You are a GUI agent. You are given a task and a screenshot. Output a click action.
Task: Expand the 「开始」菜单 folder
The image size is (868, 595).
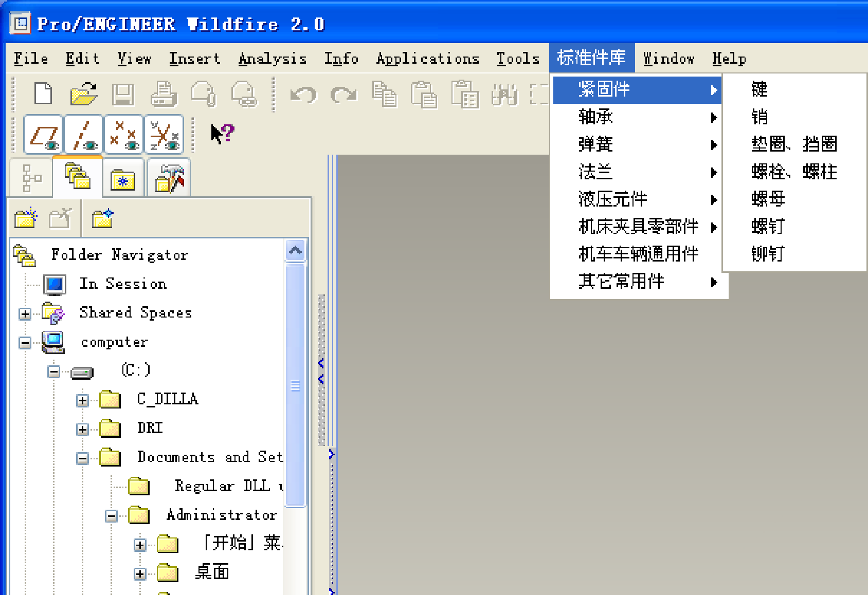click(140, 545)
